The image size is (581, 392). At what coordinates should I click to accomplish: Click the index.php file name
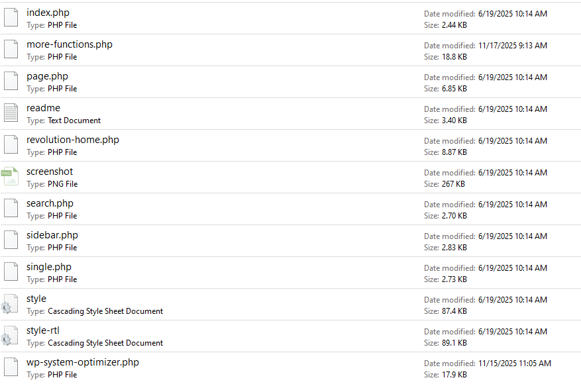[48, 13]
